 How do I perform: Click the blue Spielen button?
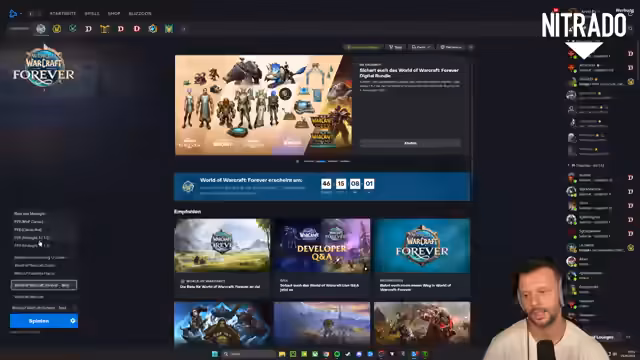[39, 321]
